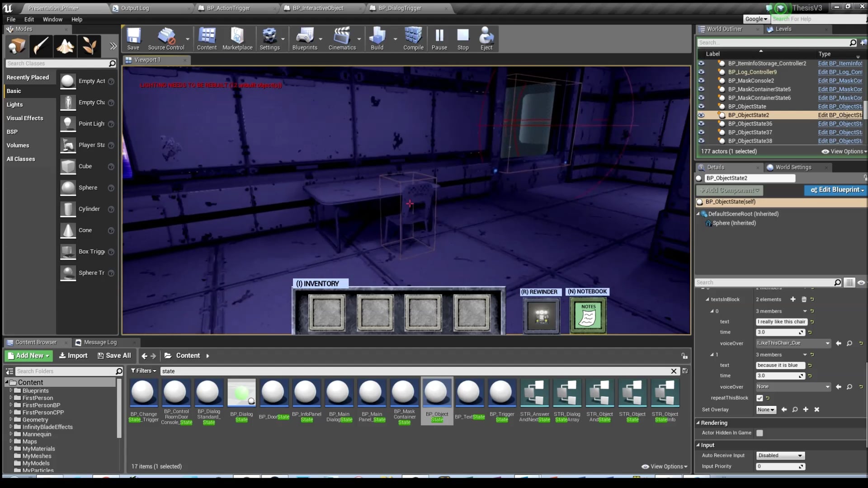Select the BP_Dialog State asset thumbnail
Image resolution: width=868 pixels, height=488 pixels.
(x=241, y=392)
